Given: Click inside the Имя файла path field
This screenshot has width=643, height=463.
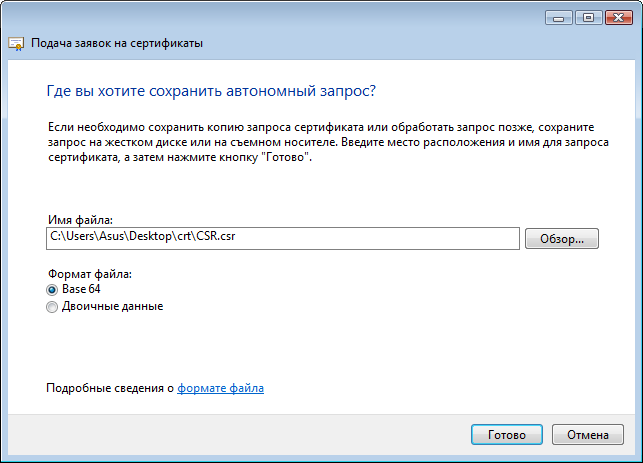Looking at the screenshot, I should (x=283, y=238).
